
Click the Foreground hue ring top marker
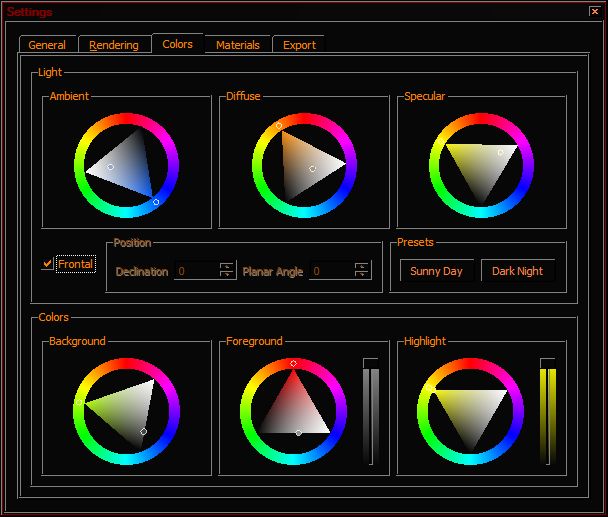pyautogui.click(x=294, y=363)
